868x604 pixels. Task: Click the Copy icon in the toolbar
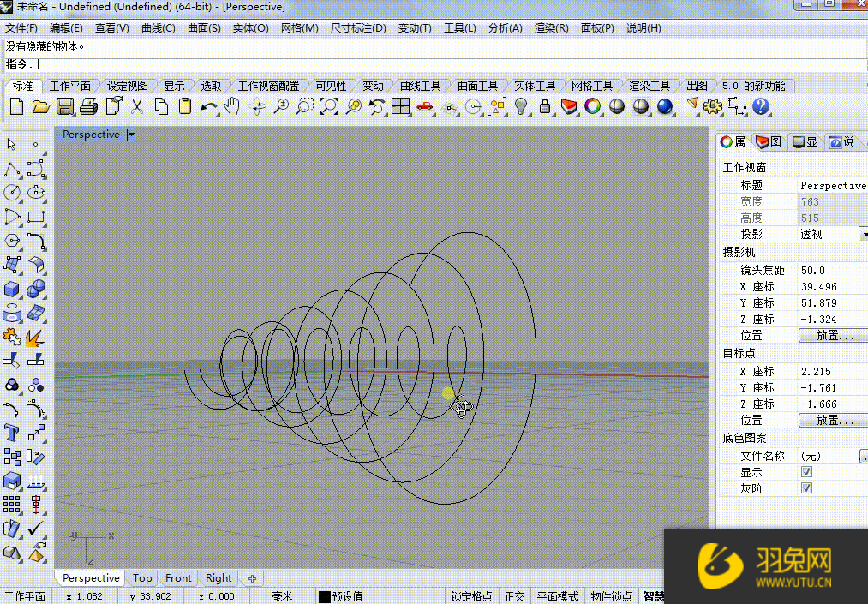[161, 106]
